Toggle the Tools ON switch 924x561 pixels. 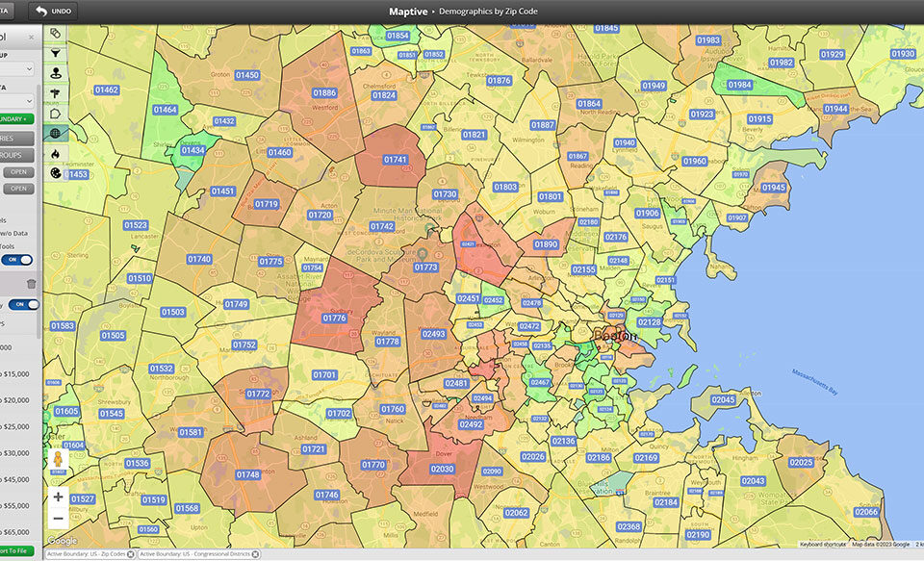[x=18, y=260]
